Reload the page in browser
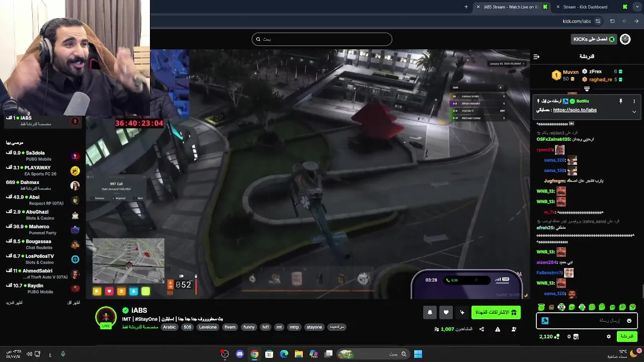This screenshot has width=644, height=362. (612, 21)
